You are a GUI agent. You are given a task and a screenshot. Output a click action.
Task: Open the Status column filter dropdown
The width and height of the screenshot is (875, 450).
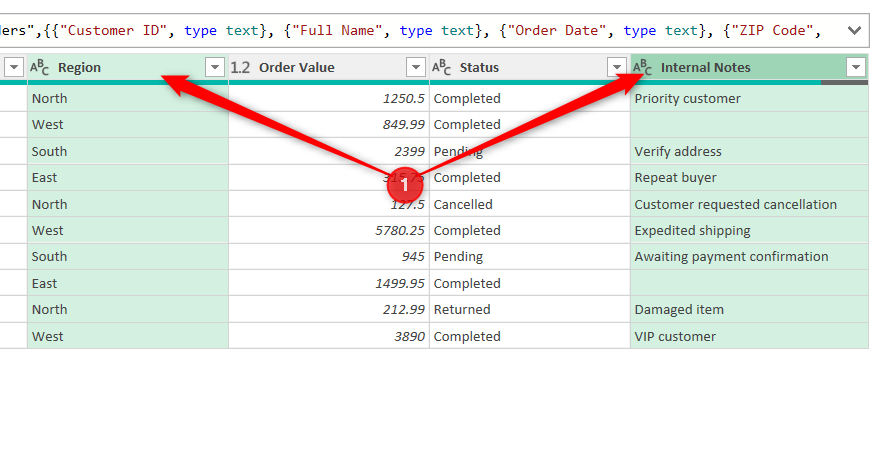pyautogui.click(x=617, y=68)
